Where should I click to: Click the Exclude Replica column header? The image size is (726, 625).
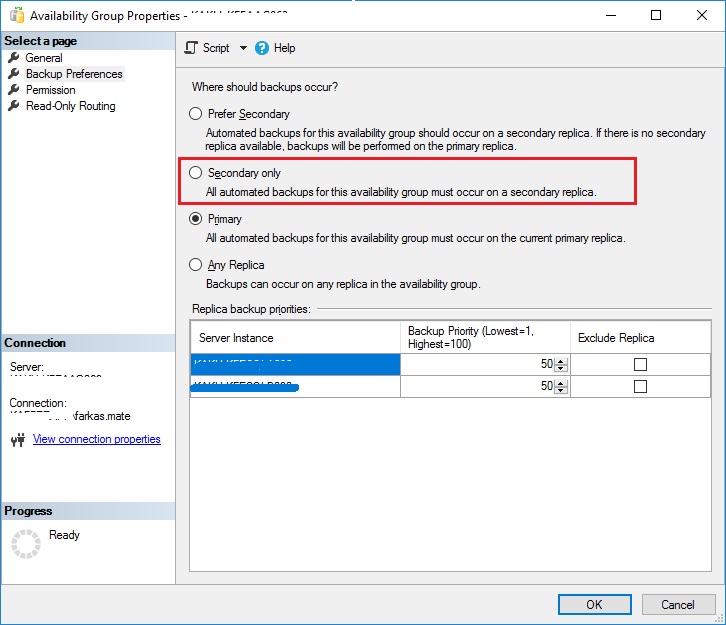pos(641,338)
